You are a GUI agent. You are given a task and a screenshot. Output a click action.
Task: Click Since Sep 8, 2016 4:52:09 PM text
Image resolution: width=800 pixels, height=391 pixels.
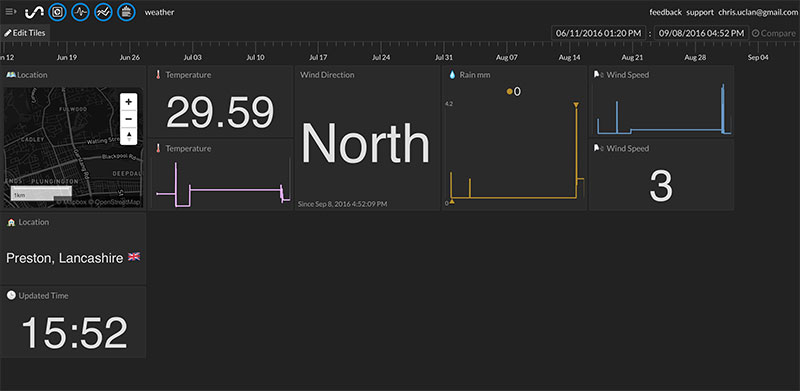point(342,204)
